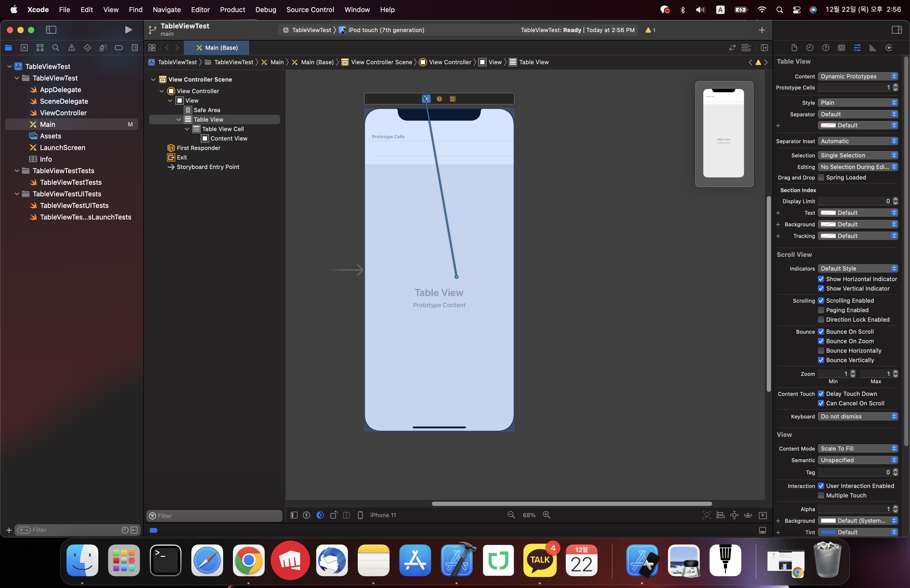
Task: Open the Identity inspector icon
Action: click(x=841, y=48)
